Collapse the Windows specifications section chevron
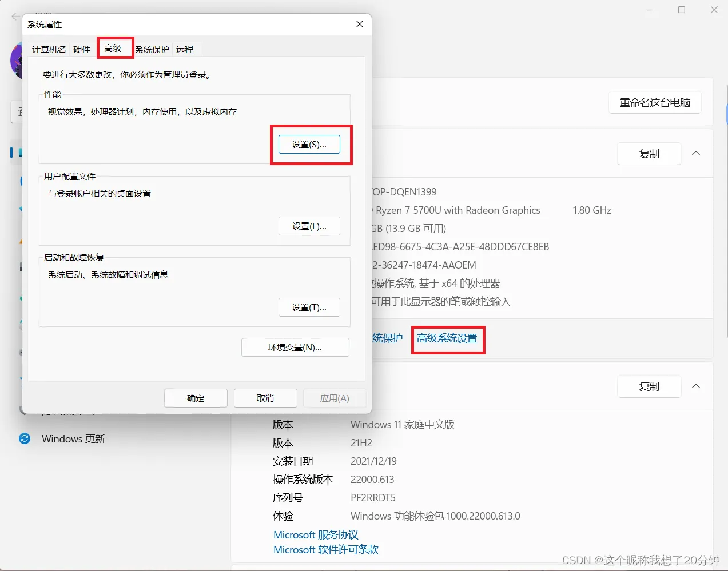Screen dimensions: 728x571 pos(696,386)
